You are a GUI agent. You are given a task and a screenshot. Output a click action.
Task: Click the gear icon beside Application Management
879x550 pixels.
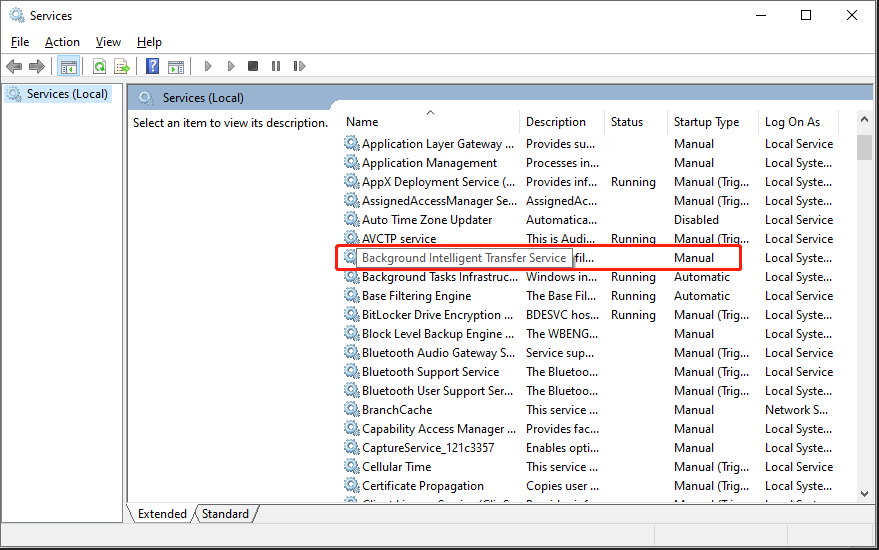pyautogui.click(x=351, y=163)
